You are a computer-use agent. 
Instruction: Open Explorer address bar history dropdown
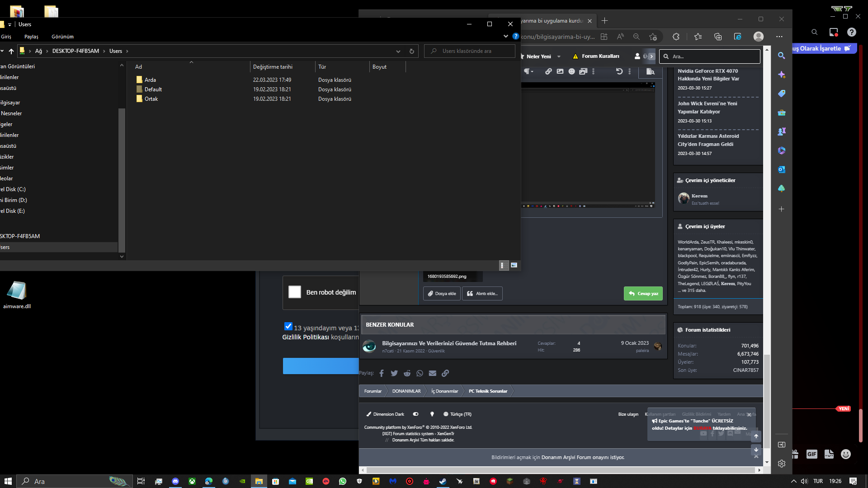[398, 51]
